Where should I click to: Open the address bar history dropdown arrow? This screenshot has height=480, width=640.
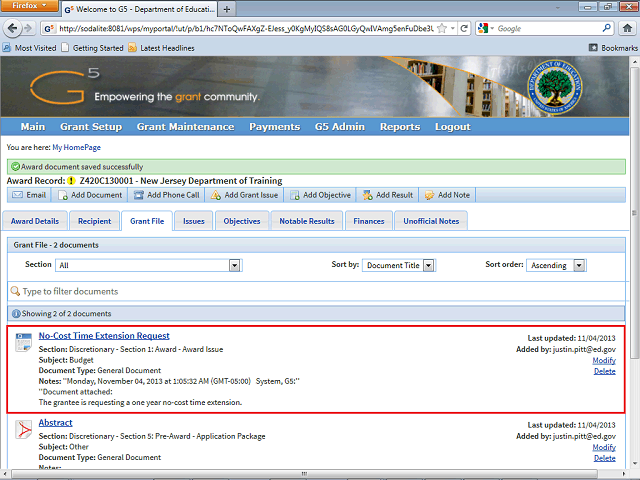click(x=453, y=28)
